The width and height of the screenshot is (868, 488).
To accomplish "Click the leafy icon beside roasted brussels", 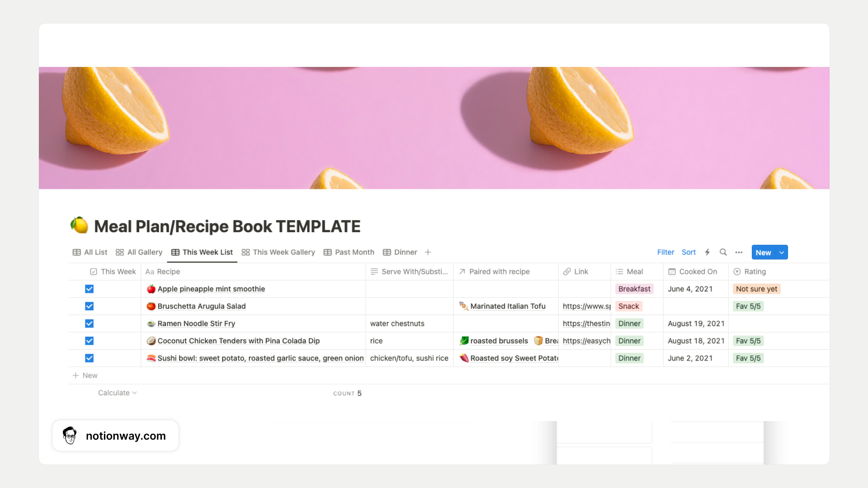I will (x=464, y=341).
